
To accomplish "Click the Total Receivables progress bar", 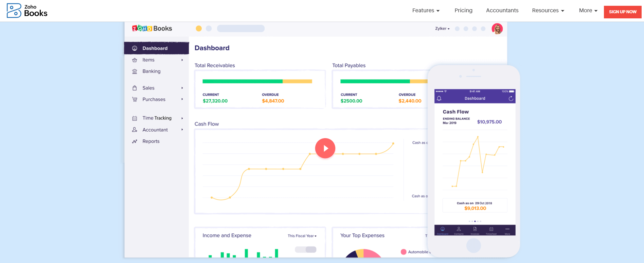I will (x=257, y=81).
